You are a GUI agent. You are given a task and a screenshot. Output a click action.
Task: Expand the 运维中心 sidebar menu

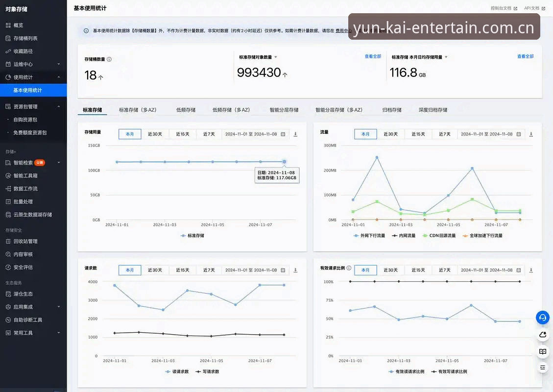(59, 64)
